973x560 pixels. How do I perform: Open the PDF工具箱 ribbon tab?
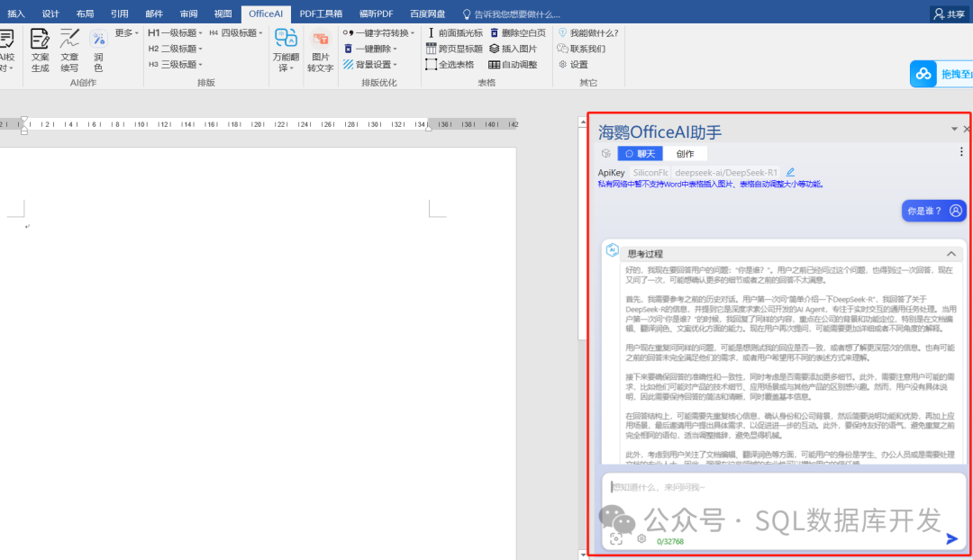[x=321, y=14]
